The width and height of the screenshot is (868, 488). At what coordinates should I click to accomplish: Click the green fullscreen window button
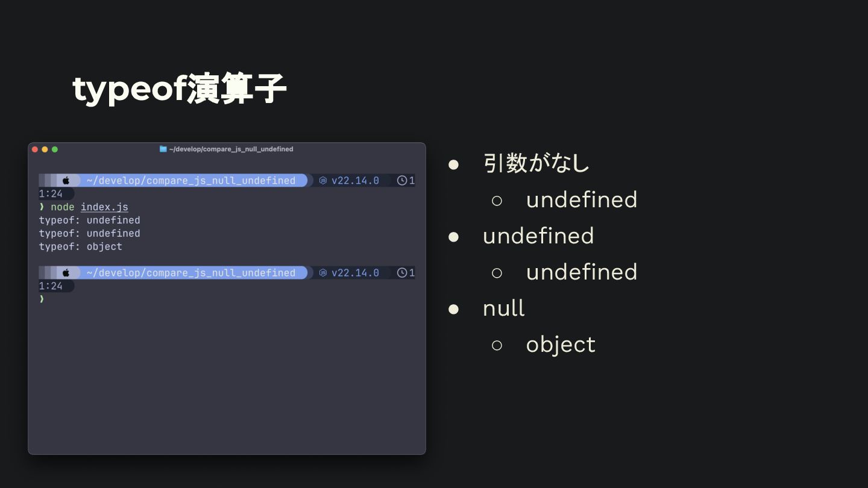pyautogui.click(x=55, y=149)
